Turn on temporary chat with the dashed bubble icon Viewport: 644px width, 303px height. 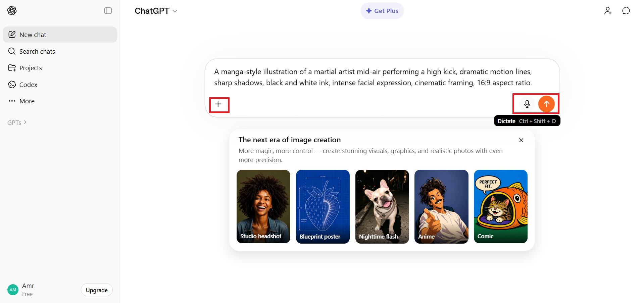pyautogui.click(x=626, y=11)
